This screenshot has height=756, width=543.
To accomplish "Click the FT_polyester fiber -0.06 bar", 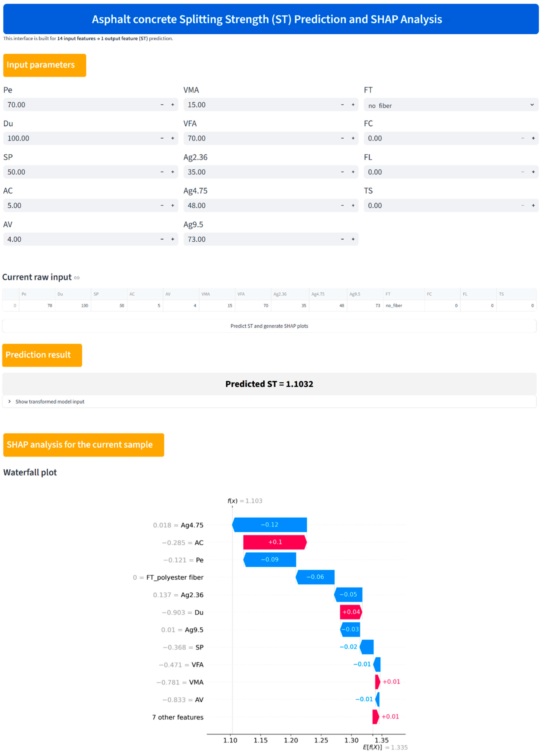I will point(315,577).
